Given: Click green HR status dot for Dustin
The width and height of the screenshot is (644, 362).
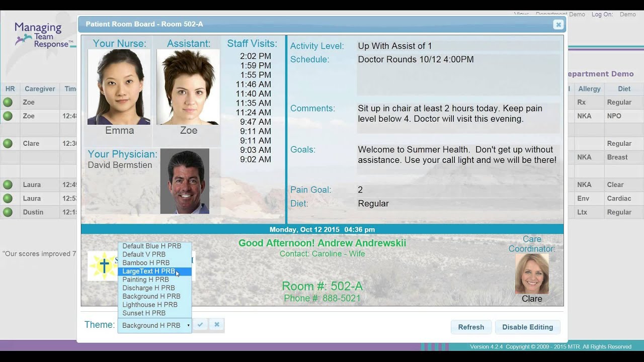Looking at the screenshot, I should click(8, 212).
